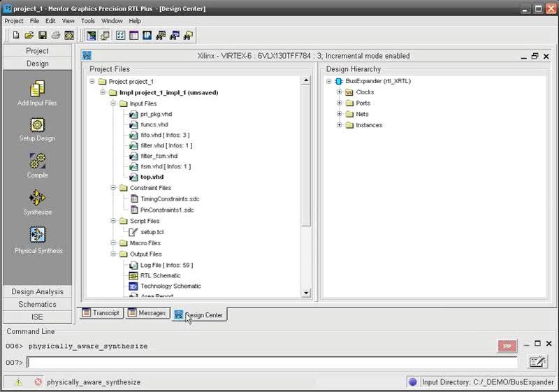Image resolution: width=559 pixels, height=392 pixels.
Task: Open the Schematics sidebar section
Action: [38, 305]
